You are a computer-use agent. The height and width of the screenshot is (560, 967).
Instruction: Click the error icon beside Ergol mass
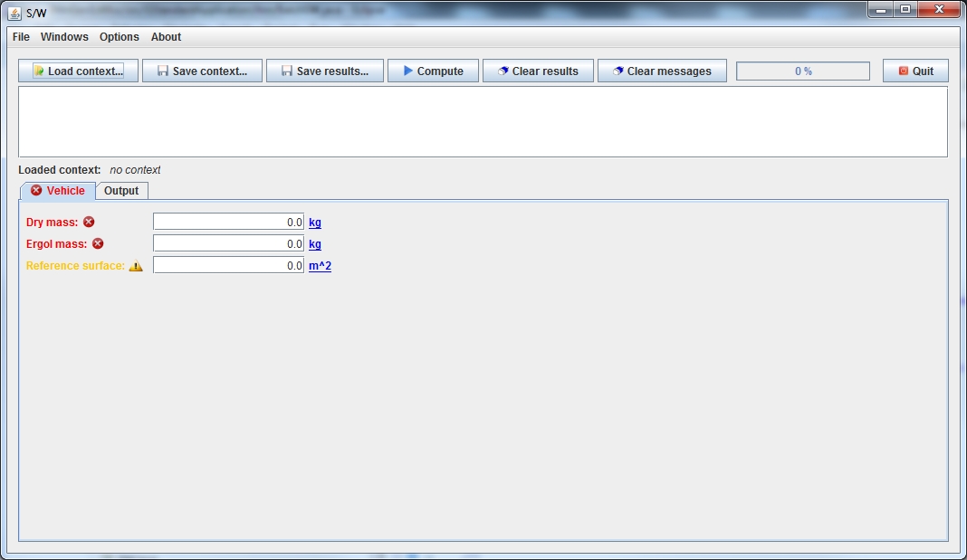tap(98, 243)
